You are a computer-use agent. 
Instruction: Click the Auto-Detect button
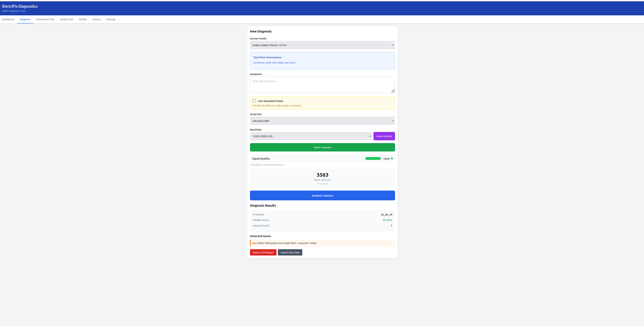(384, 136)
